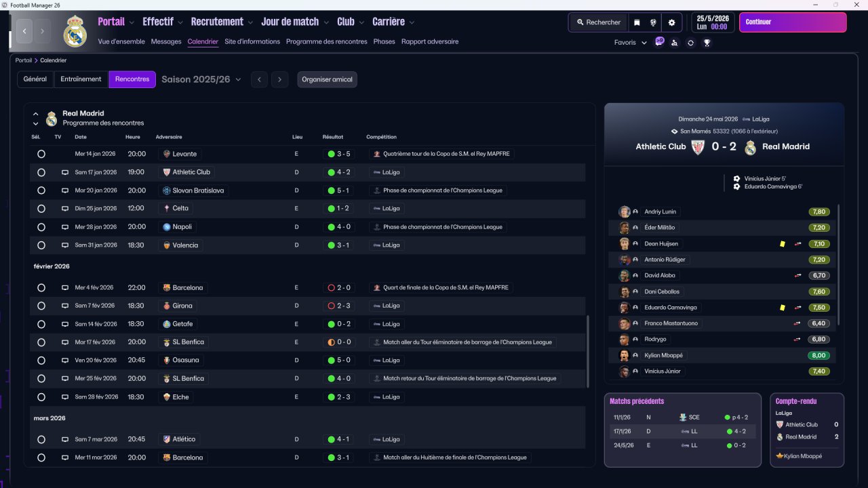Click the Champions League icon on Napoli row
Image resolution: width=868 pixels, height=488 pixels.
[x=376, y=226]
